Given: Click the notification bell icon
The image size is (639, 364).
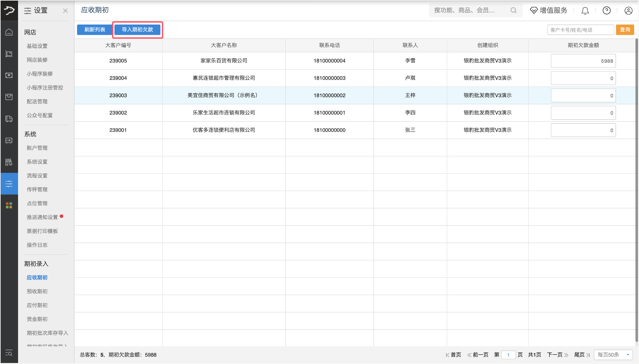Looking at the screenshot, I should 585,11.
